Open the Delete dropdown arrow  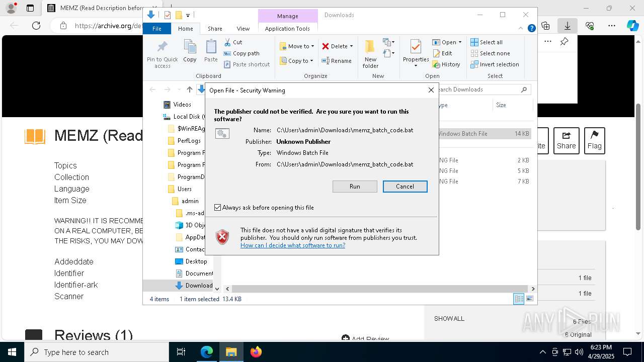351,46
